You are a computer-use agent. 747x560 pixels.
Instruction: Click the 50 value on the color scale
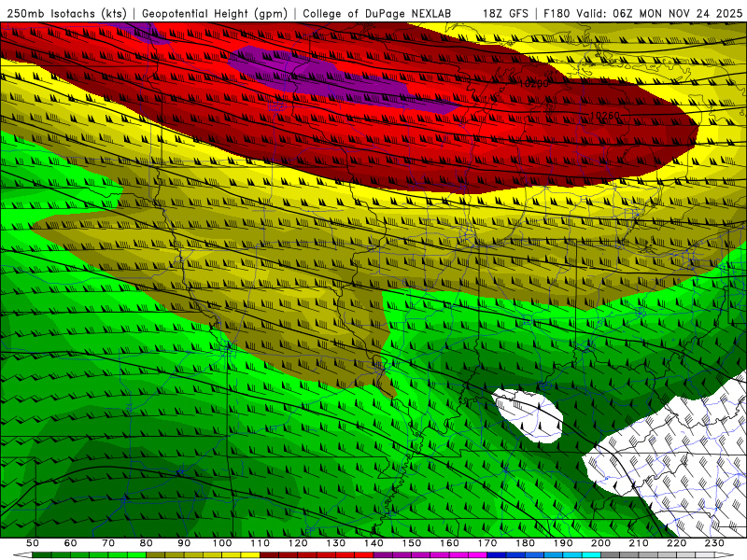[x=33, y=543]
